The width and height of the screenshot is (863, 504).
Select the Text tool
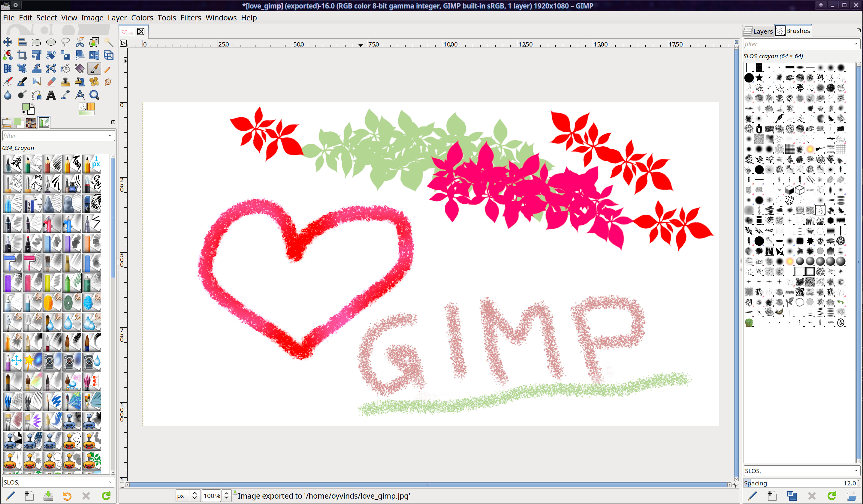click(51, 95)
